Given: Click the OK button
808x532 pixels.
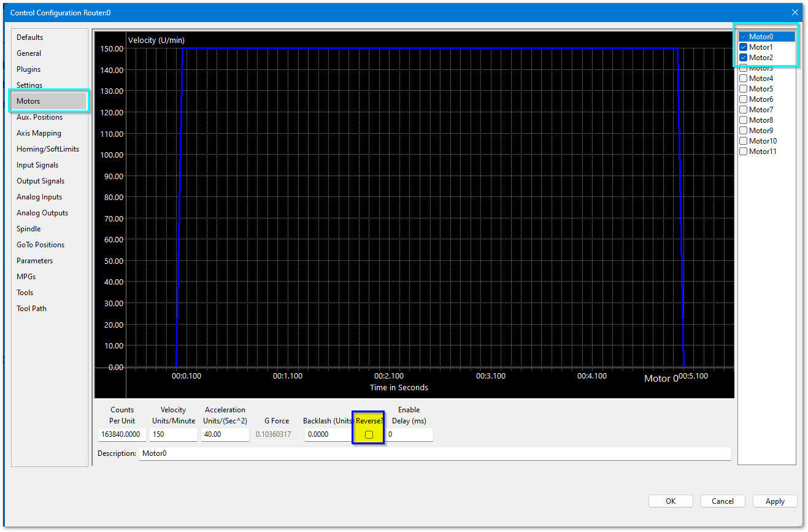Looking at the screenshot, I should [671, 501].
